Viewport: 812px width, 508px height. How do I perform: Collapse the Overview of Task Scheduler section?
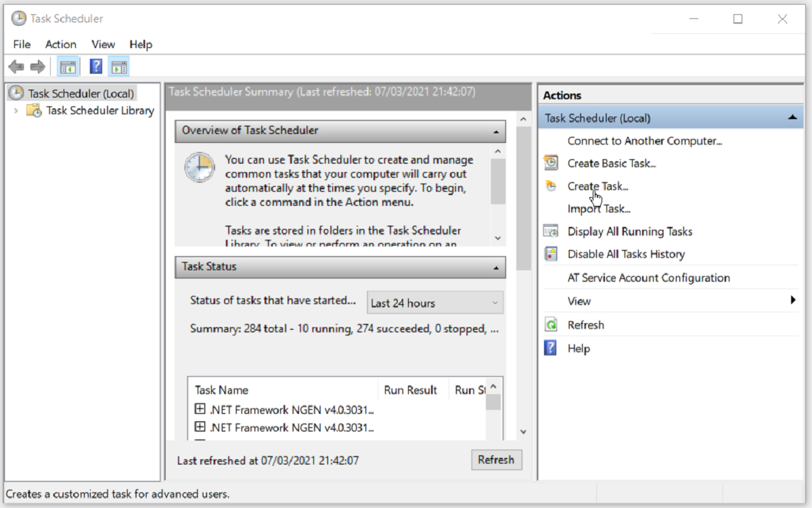click(496, 131)
